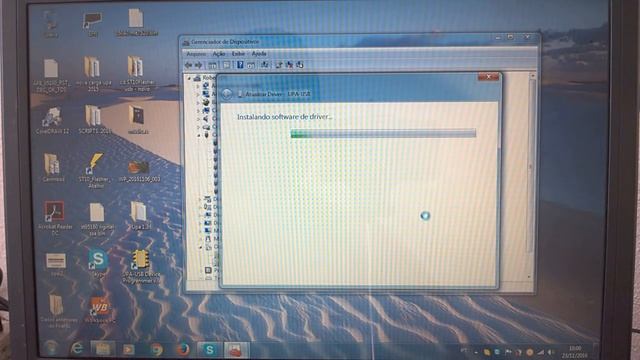This screenshot has width=640, height=360.
Task: Switch to Skype in taskbar
Action: (x=209, y=350)
